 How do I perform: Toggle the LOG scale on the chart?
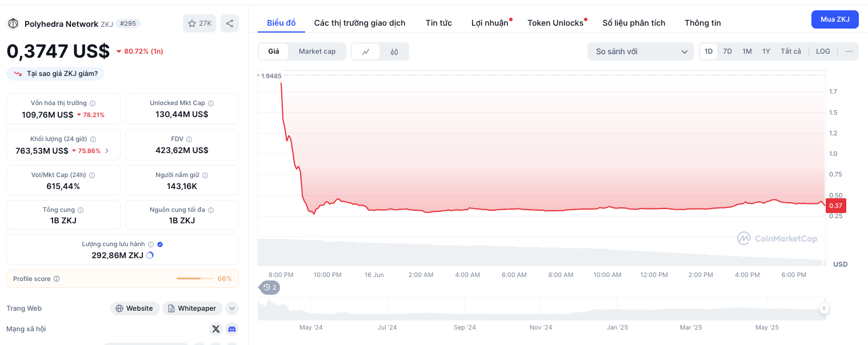(823, 51)
